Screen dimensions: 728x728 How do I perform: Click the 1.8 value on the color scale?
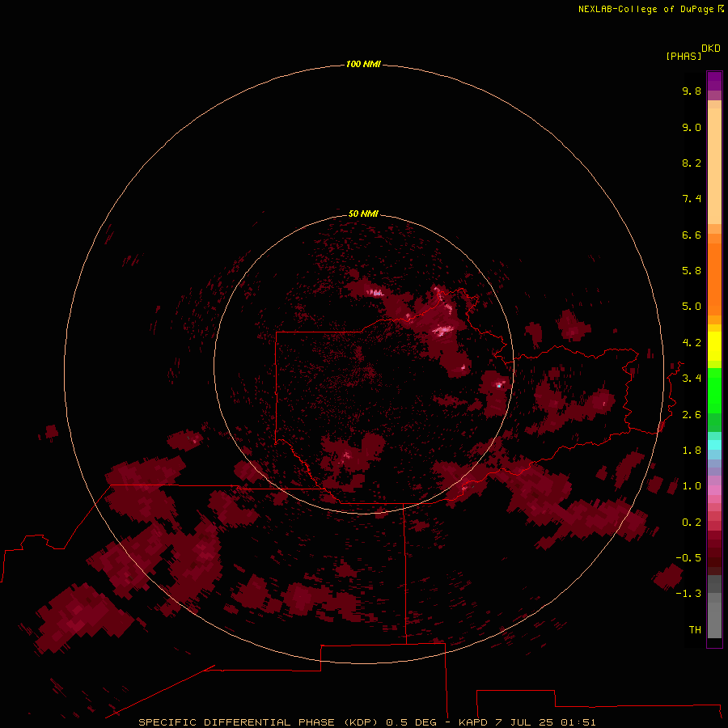692,451
